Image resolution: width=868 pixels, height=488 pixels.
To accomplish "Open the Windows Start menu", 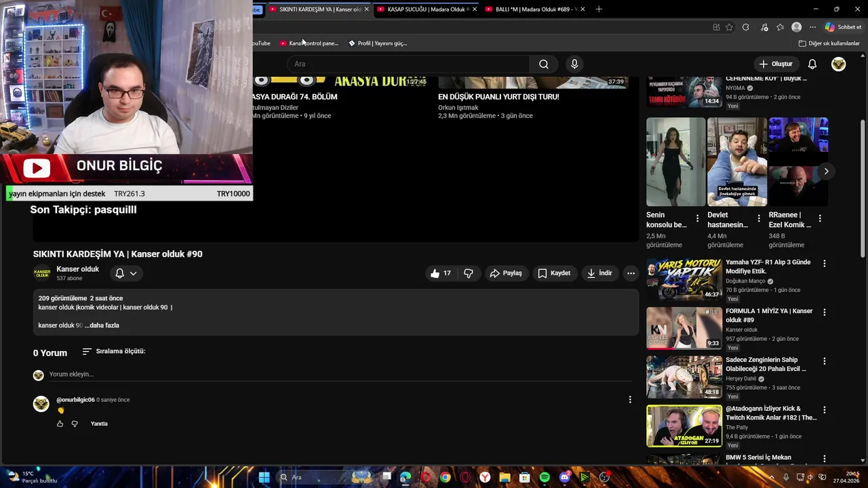I will (x=264, y=477).
